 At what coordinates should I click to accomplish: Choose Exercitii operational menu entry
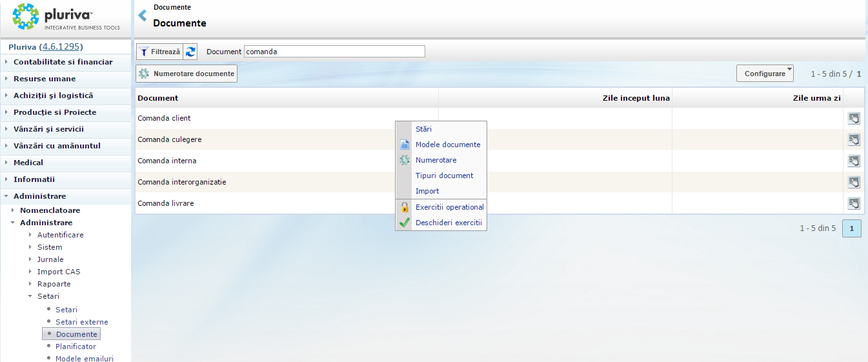449,207
